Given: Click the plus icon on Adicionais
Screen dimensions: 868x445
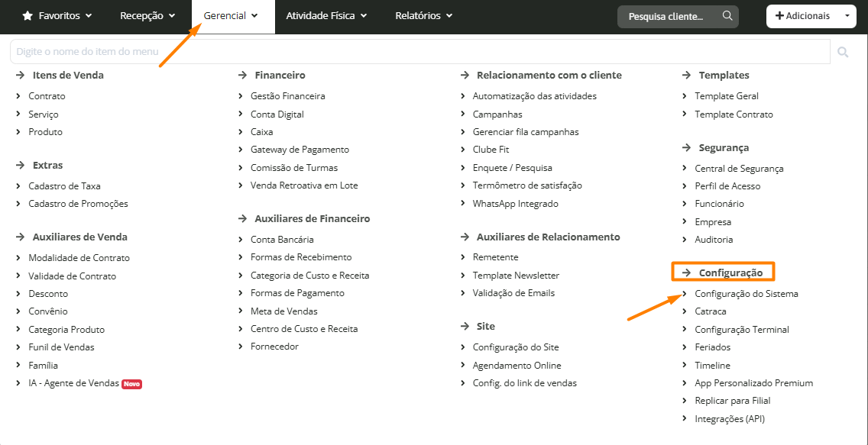Looking at the screenshot, I should tap(779, 16).
